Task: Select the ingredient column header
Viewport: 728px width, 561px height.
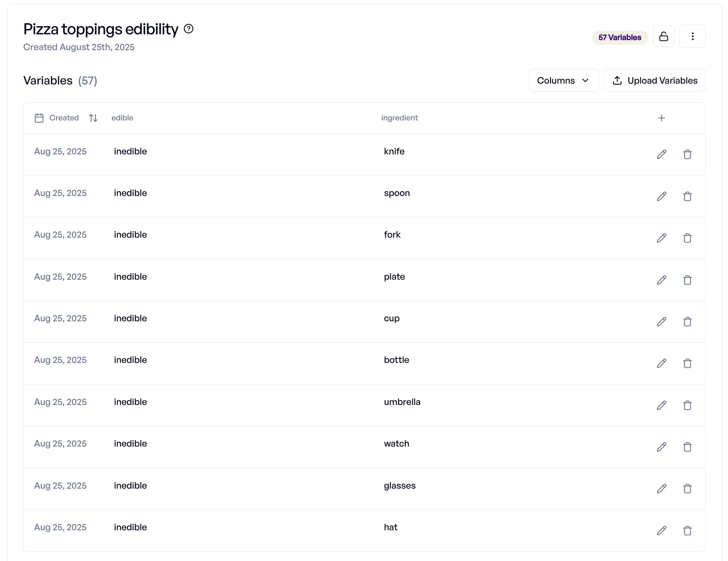Action: click(x=399, y=118)
